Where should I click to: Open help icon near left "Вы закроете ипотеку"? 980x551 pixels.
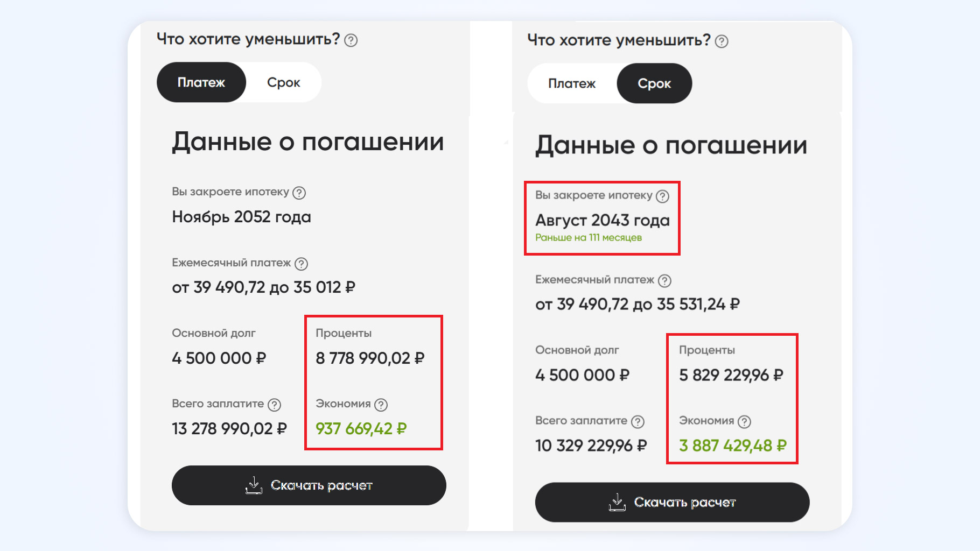[299, 193]
